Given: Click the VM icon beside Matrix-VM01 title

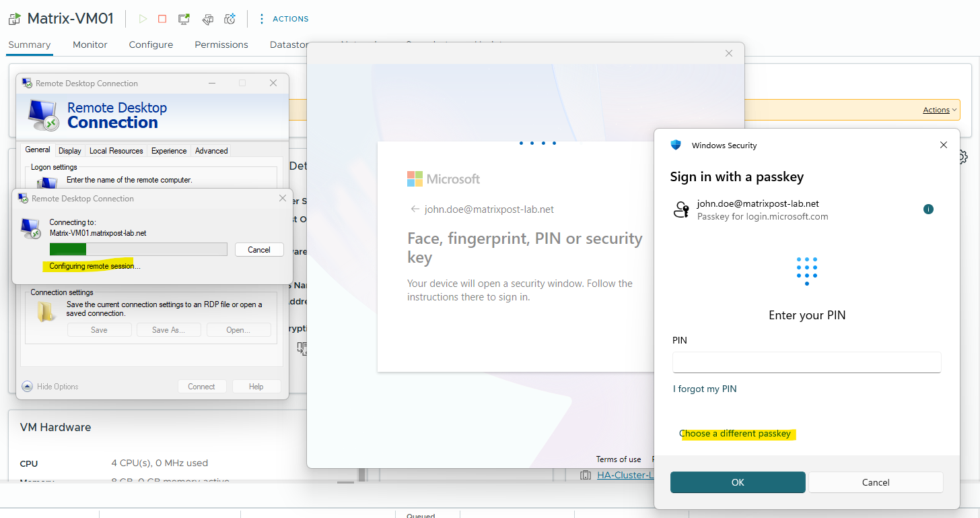Looking at the screenshot, I should pos(15,19).
